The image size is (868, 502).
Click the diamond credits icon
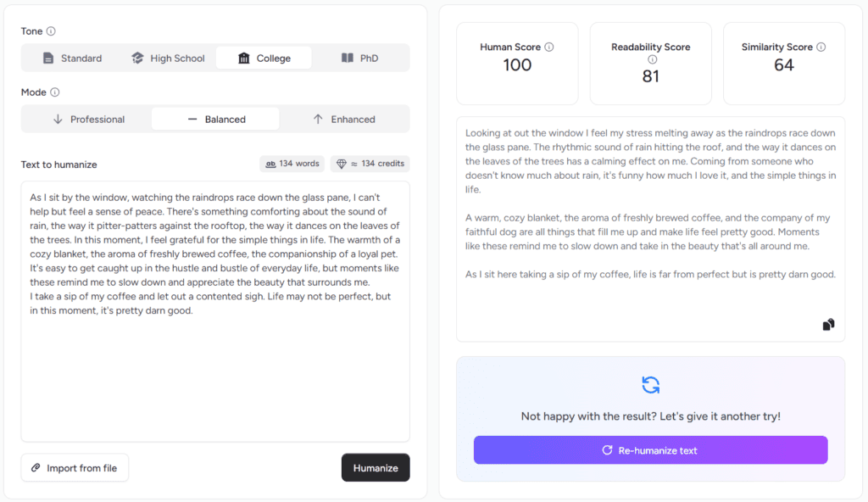coord(342,164)
